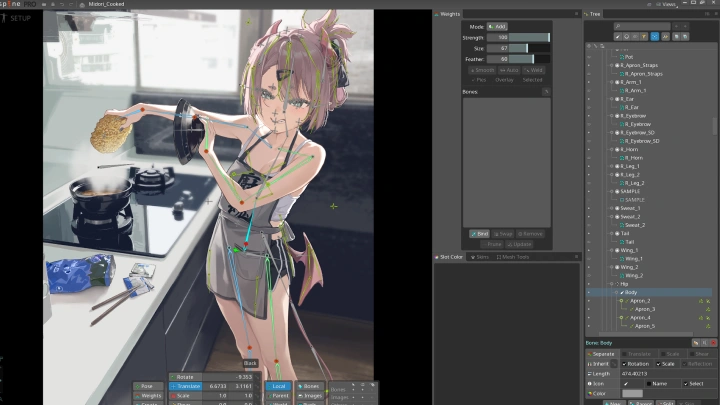
Task: Click the Translate Y value field
Action: coord(241,386)
